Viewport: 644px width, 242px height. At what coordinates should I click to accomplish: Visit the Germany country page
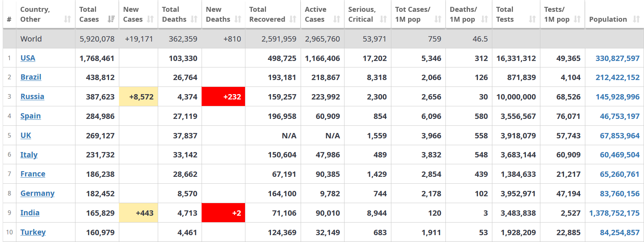pos(37,193)
